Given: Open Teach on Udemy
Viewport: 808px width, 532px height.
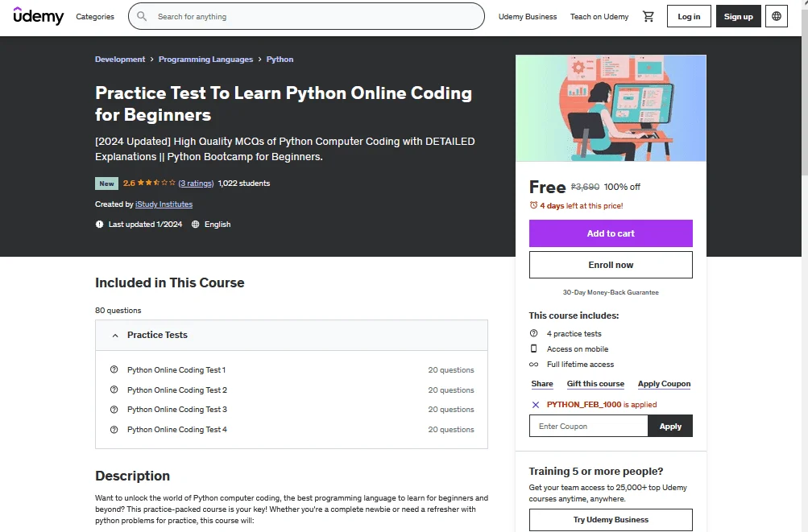Looking at the screenshot, I should coord(599,16).
